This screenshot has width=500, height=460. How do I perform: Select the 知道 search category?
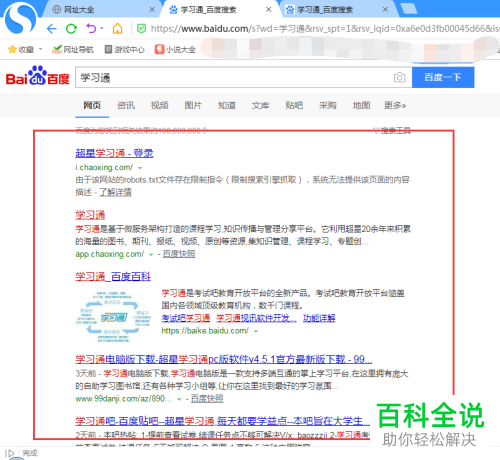pyautogui.click(x=227, y=106)
